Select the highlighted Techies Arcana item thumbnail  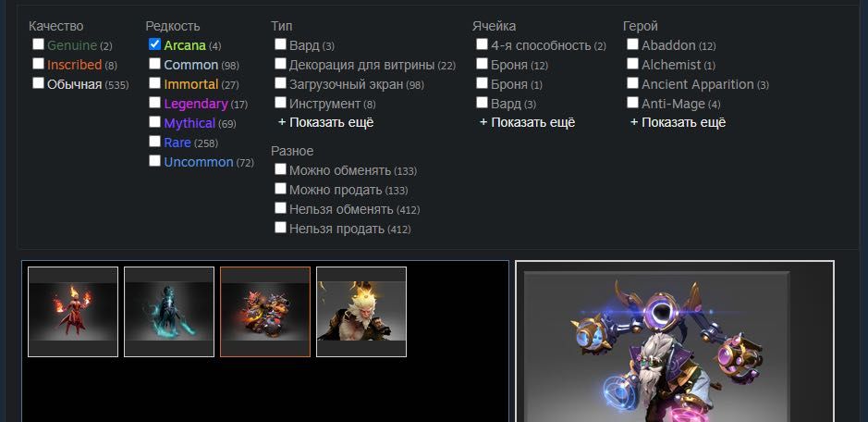click(265, 312)
